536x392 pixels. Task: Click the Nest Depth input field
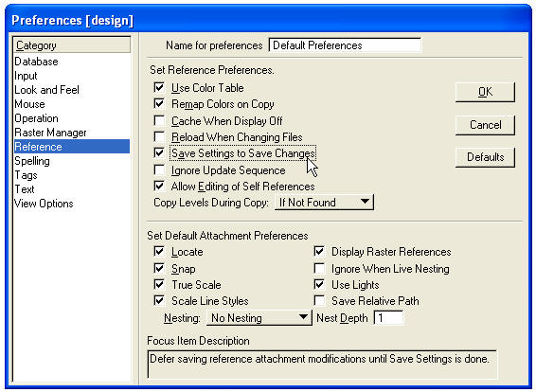point(388,318)
